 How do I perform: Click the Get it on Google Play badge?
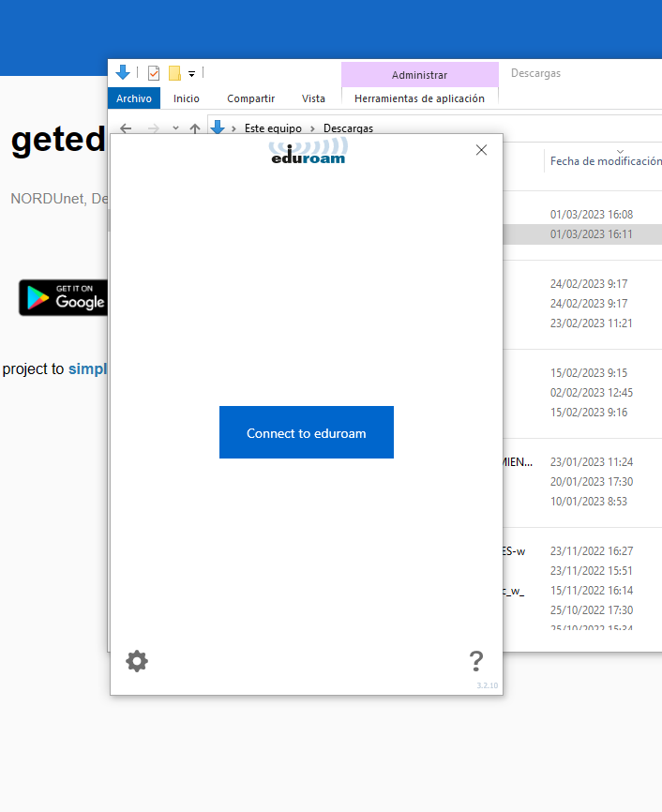63,298
